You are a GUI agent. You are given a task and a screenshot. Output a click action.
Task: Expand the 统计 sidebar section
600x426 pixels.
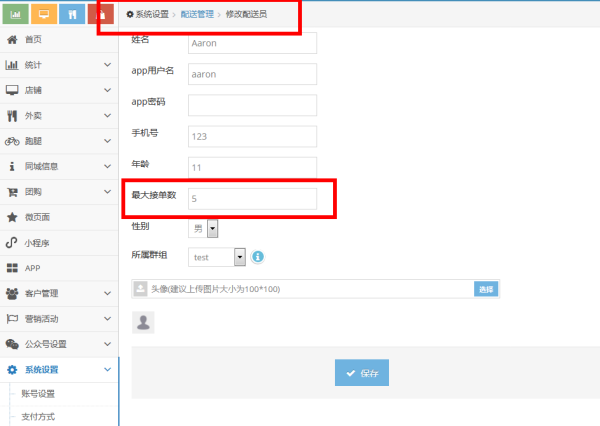tap(59, 65)
